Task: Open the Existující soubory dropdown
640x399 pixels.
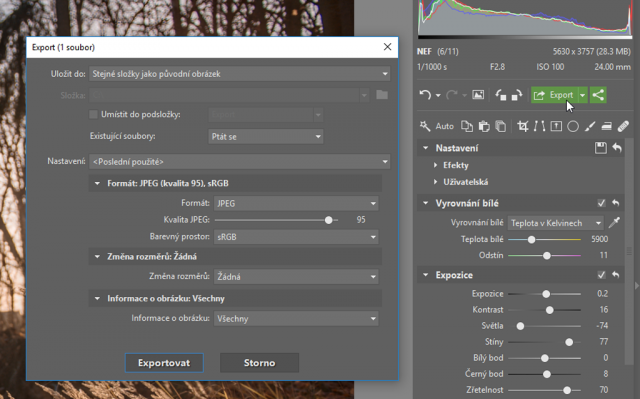Action: pyautogui.click(x=266, y=137)
